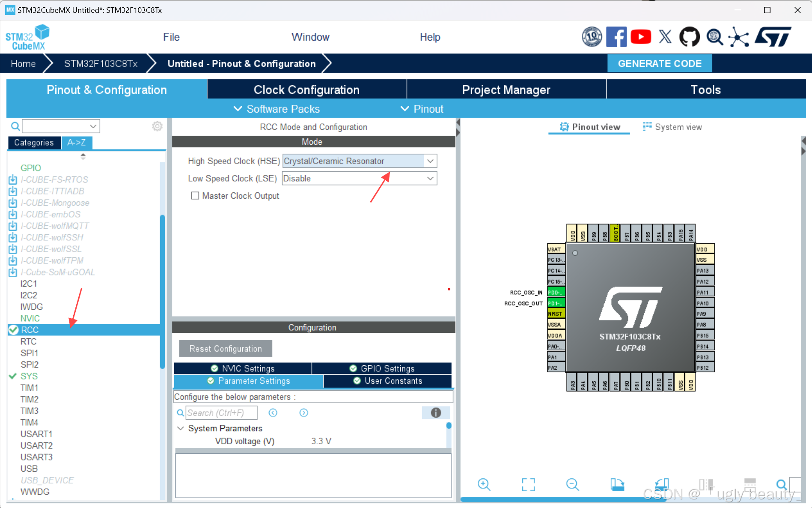The width and height of the screenshot is (812, 508).
Task: Click the GENERATE CODE button
Action: pos(660,63)
